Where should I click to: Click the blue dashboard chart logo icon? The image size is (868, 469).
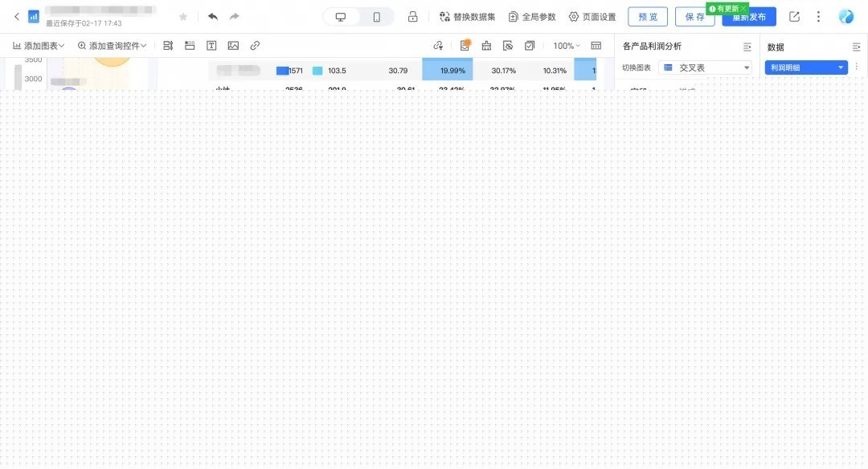click(34, 17)
